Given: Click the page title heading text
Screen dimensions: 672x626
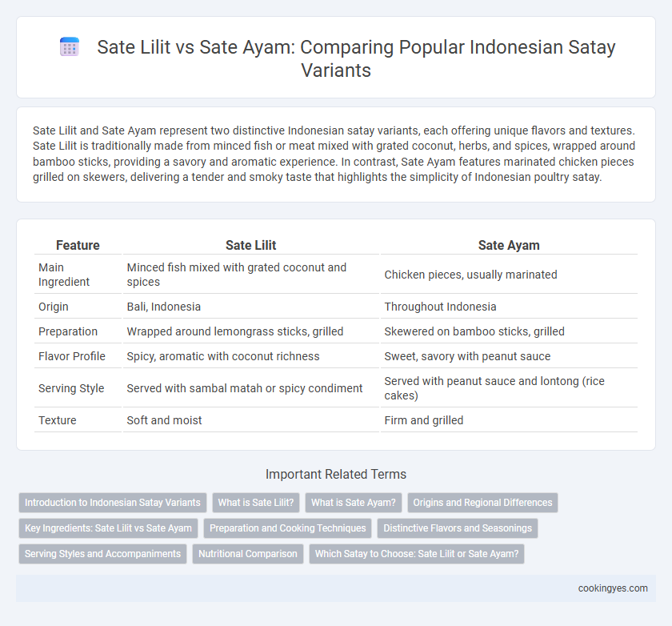Looking at the screenshot, I should 356,58.
